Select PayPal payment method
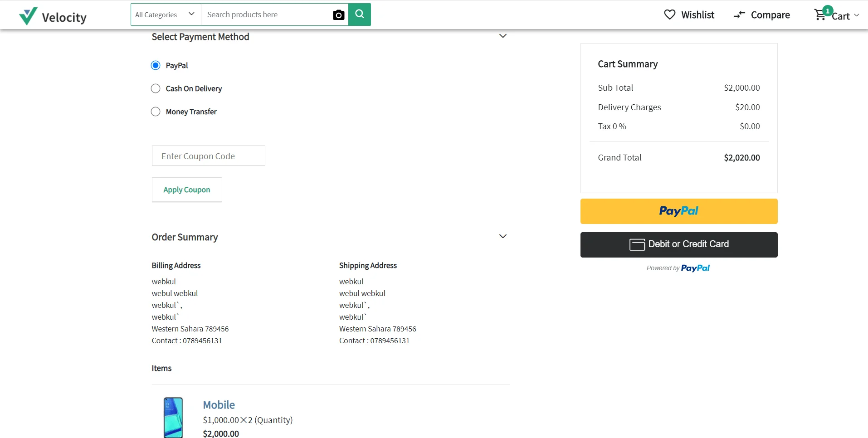 tap(156, 65)
